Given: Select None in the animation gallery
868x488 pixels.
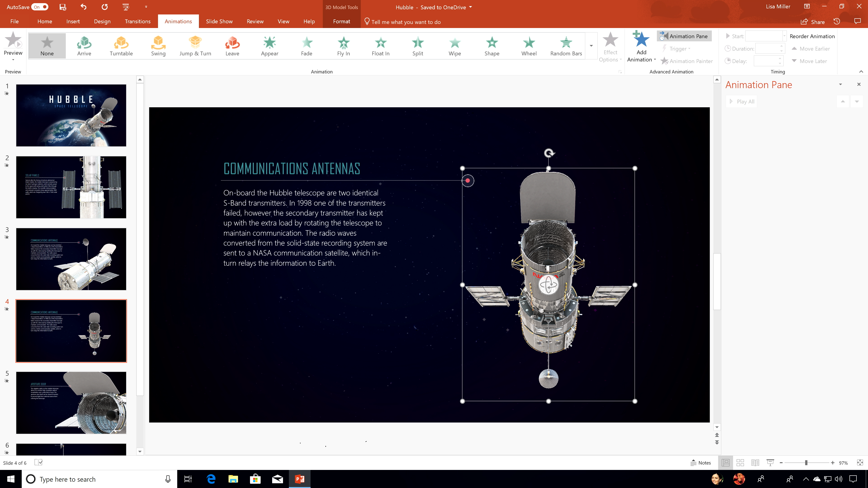Looking at the screenshot, I should (47, 46).
